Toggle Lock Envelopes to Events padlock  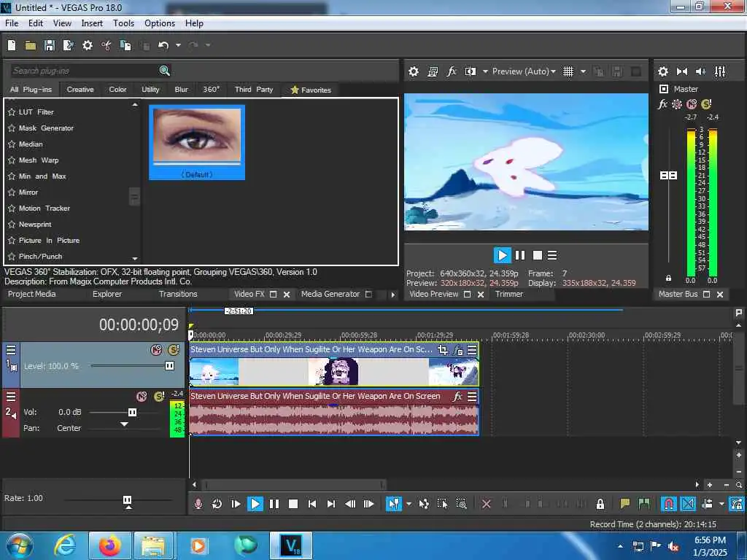click(x=600, y=504)
